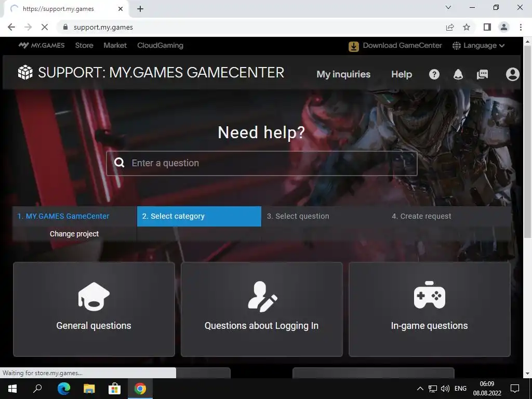Image resolution: width=532 pixels, height=399 pixels.
Task: Open the In-game questions card
Action: tap(430, 309)
